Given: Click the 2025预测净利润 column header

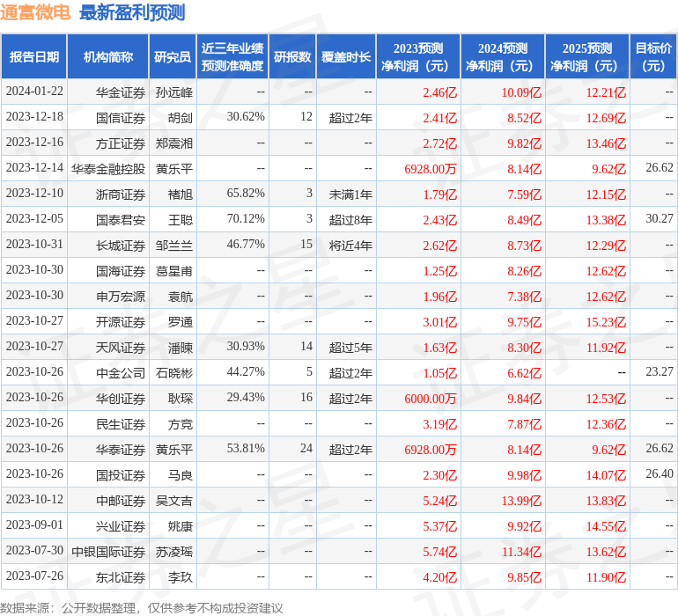Looking at the screenshot, I should click(x=587, y=56).
